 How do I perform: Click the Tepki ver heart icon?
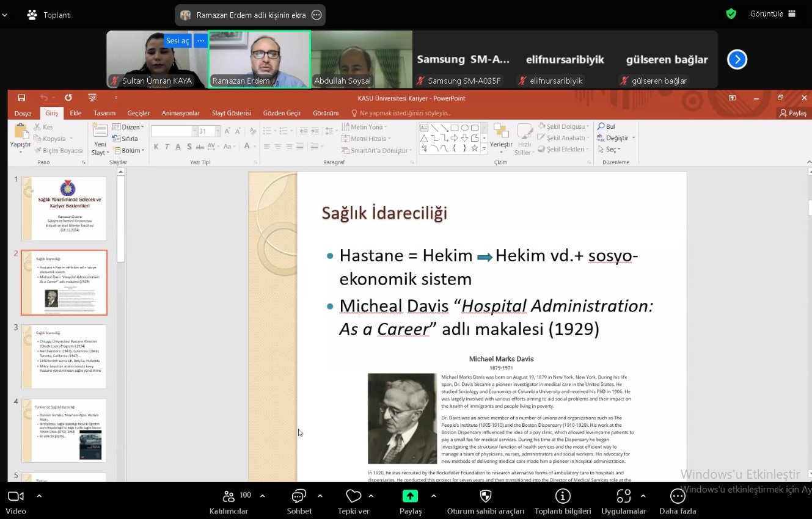(353, 496)
